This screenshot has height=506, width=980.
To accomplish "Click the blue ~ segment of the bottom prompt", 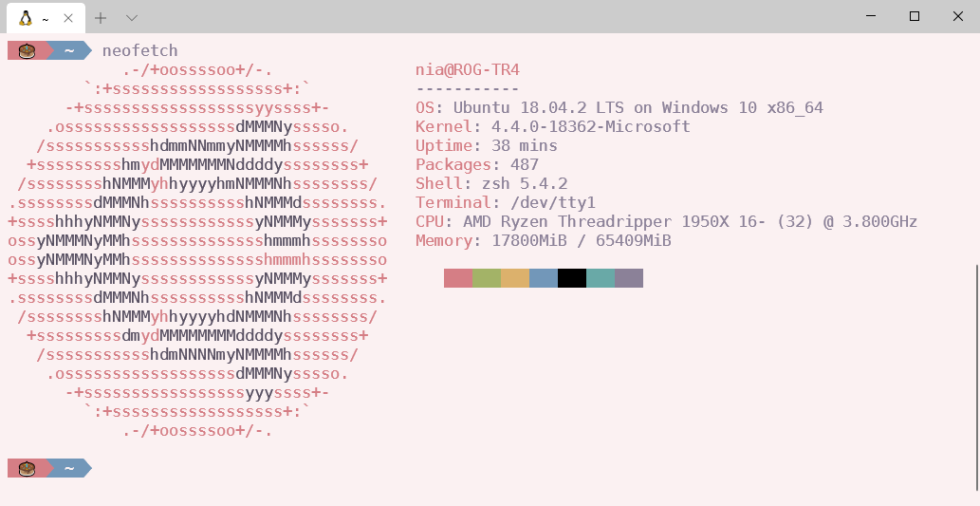I will click(x=69, y=468).
